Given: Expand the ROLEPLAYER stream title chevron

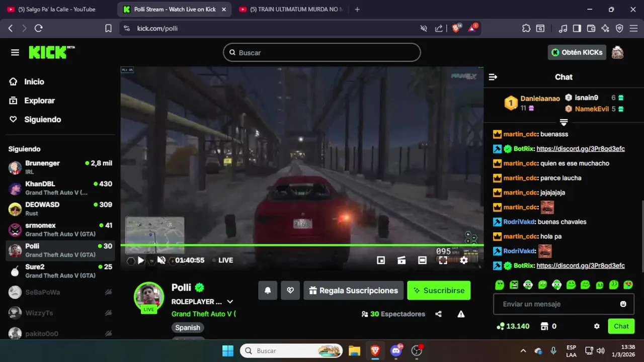Looking at the screenshot, I should [230, 302].
